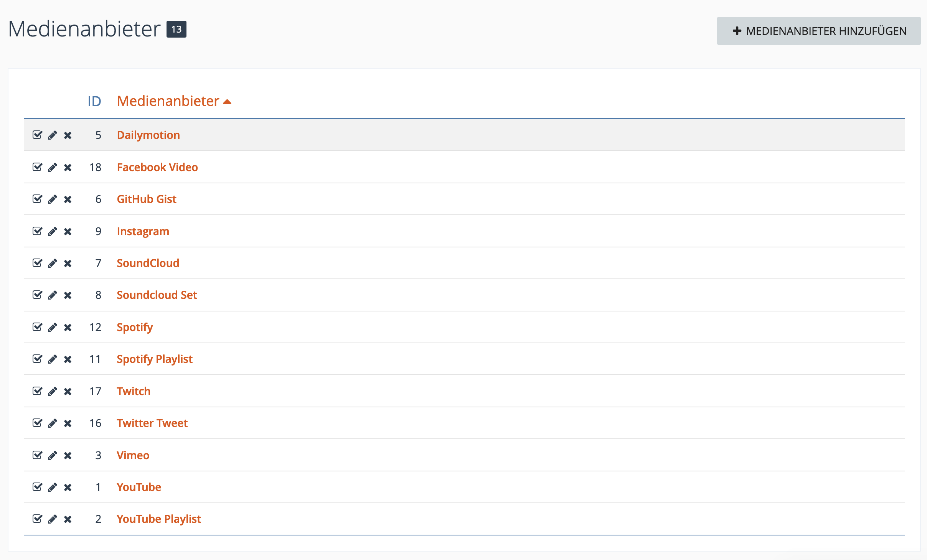Viewport: 927px width, 560px height.
Task: Delete the Spotify Playlist provider
Action: pos(68,359)
